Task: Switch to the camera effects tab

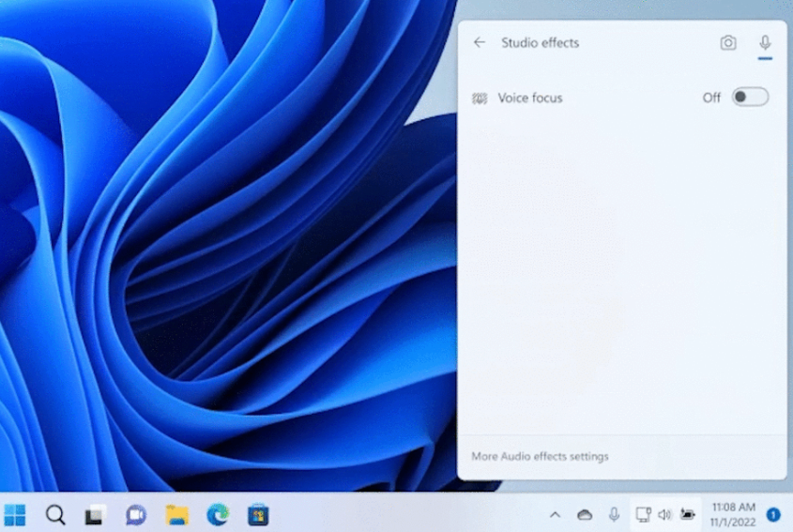Action: point(728,43)
